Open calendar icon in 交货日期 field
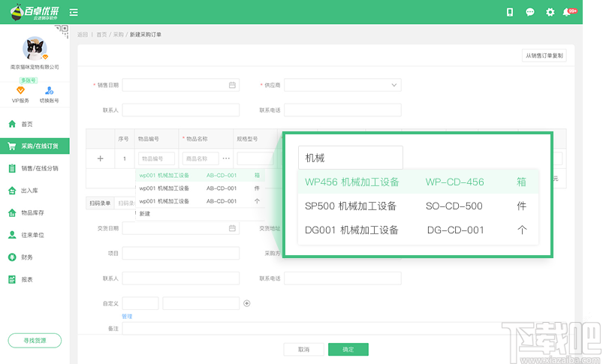 (232, 228)
